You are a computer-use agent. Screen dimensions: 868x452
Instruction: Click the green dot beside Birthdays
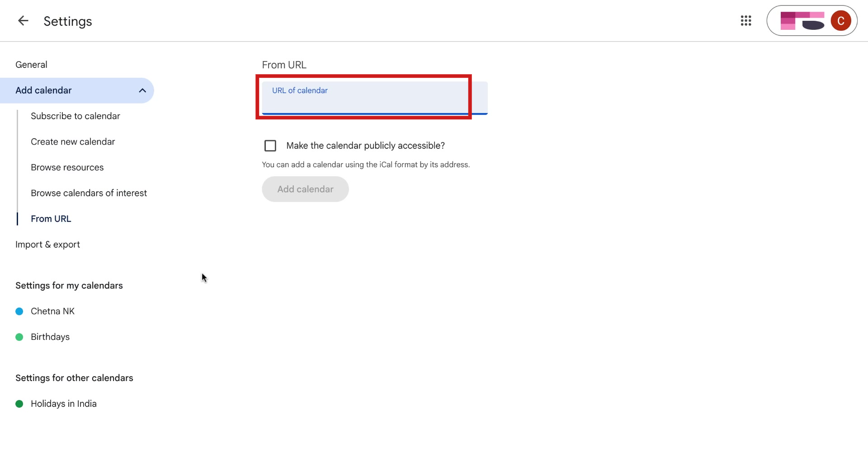coord(19,337)
